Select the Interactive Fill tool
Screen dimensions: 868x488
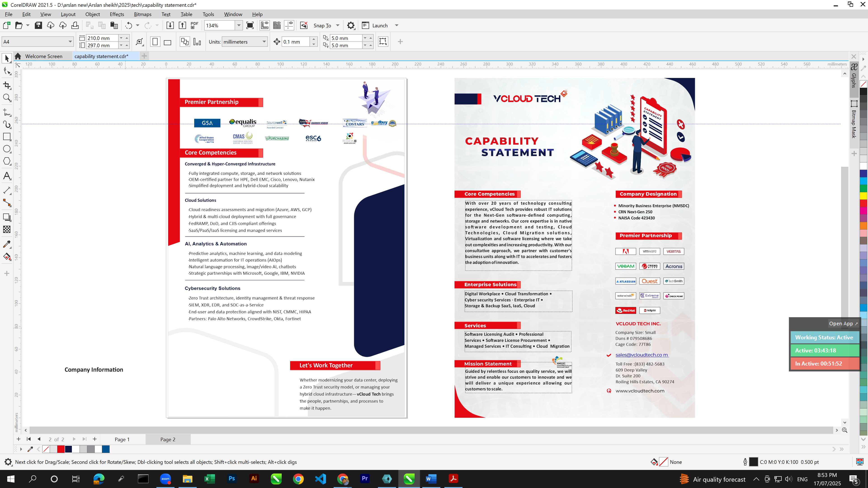pyautogui.click(x=7, y=257)
